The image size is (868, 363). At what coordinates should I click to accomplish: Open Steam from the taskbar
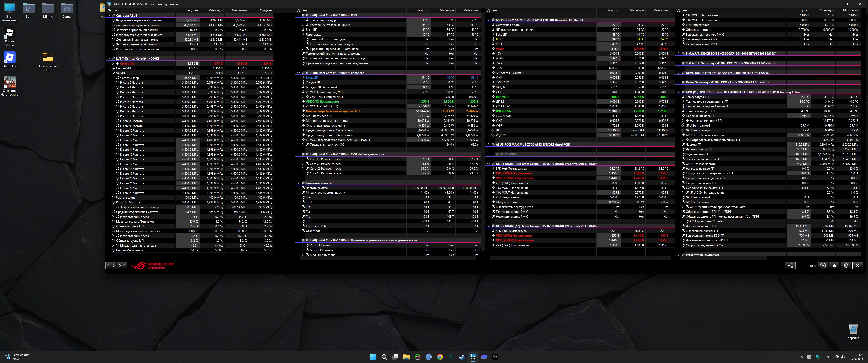click(x=462, y=357)
